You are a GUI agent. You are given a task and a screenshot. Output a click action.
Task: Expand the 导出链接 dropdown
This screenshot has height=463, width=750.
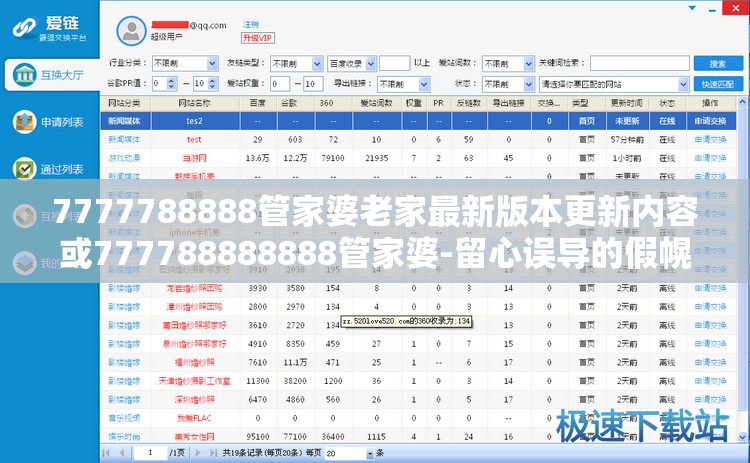coord(424,84)
